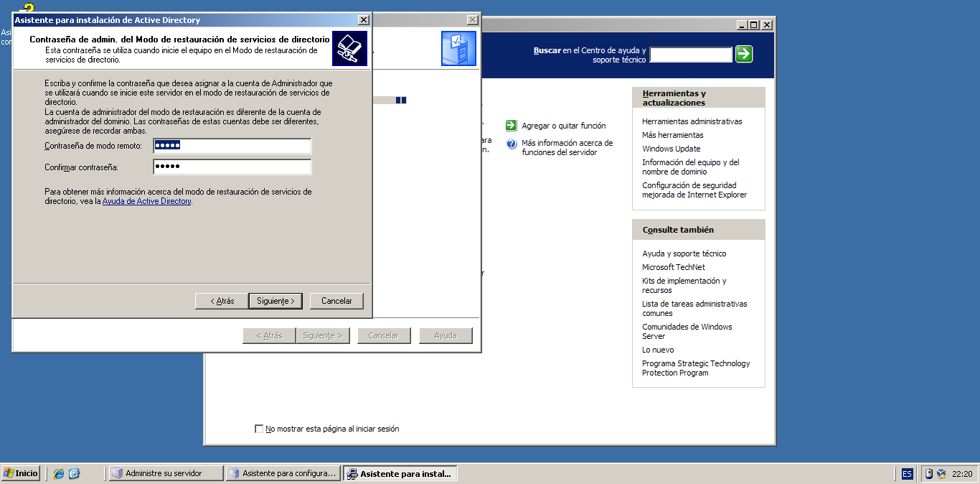Open Programa Strategic Technology Protection Program
The width and height of the screenshot is (980, 484).
click(x=696, y=368)
